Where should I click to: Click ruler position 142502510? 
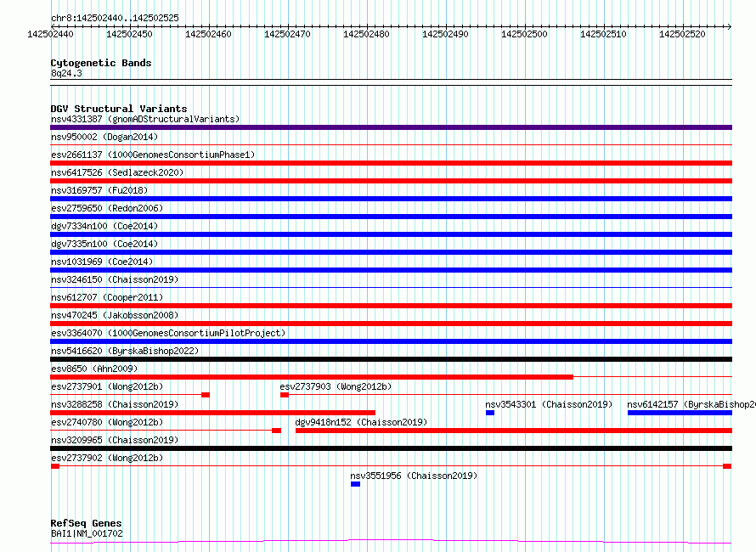606,34
